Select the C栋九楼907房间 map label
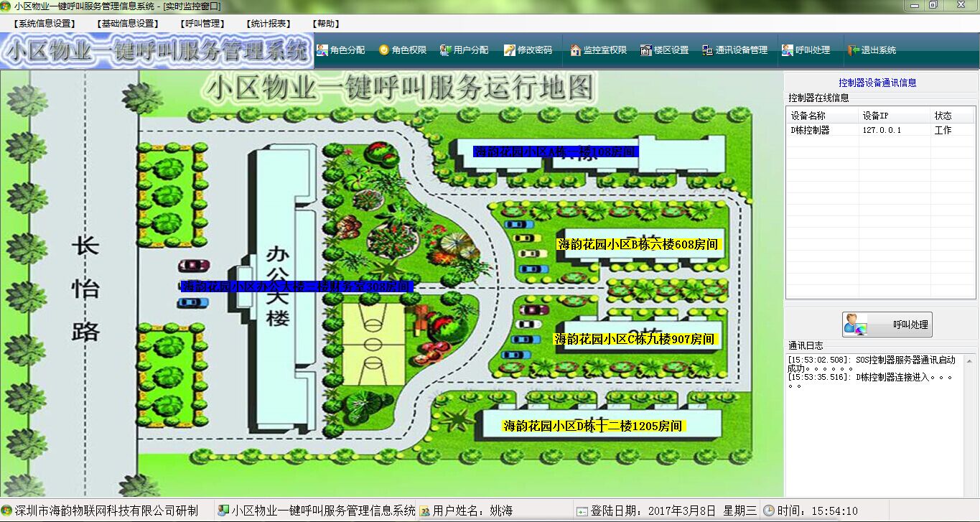This screenshot has height=522, width=980. coord(635,339)
